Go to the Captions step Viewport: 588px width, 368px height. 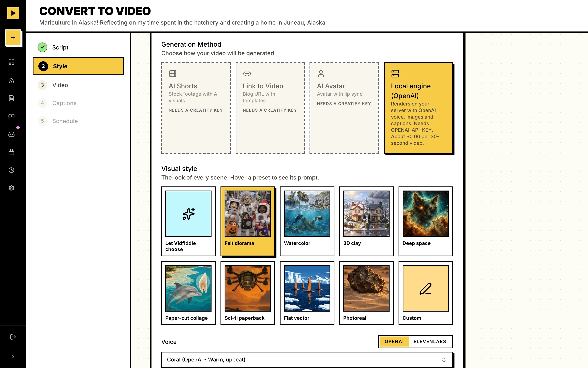pyautogui.click(x=78, y=103)
